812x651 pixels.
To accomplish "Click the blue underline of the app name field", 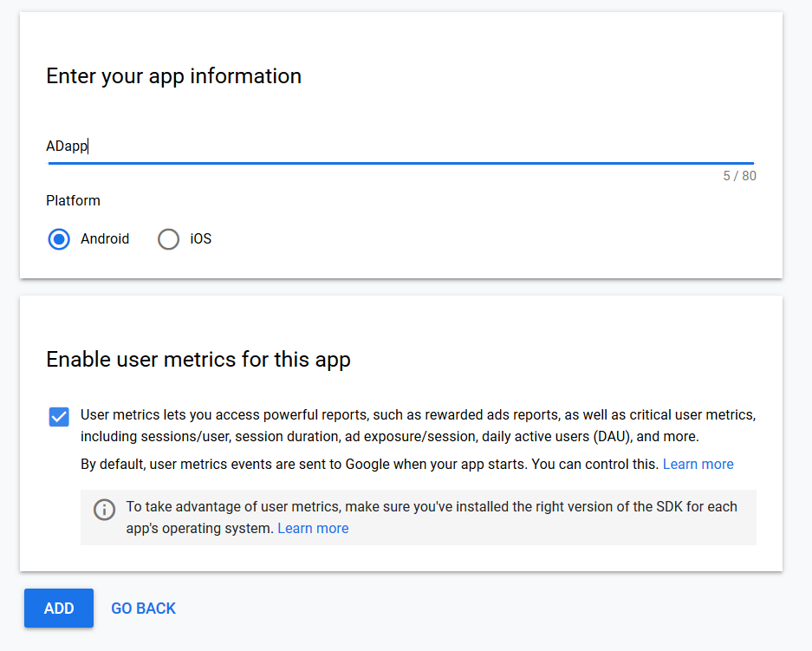I will pyautogui.click(x=401, y=163).
